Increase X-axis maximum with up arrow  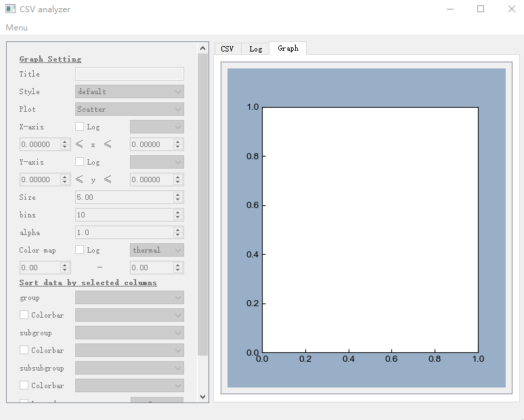(178, 142)
